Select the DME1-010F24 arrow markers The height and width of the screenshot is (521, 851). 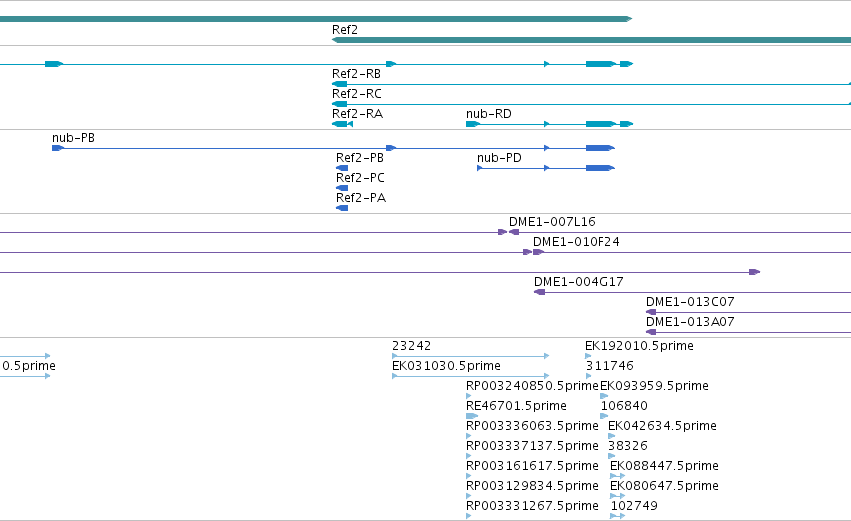point(533,252)
